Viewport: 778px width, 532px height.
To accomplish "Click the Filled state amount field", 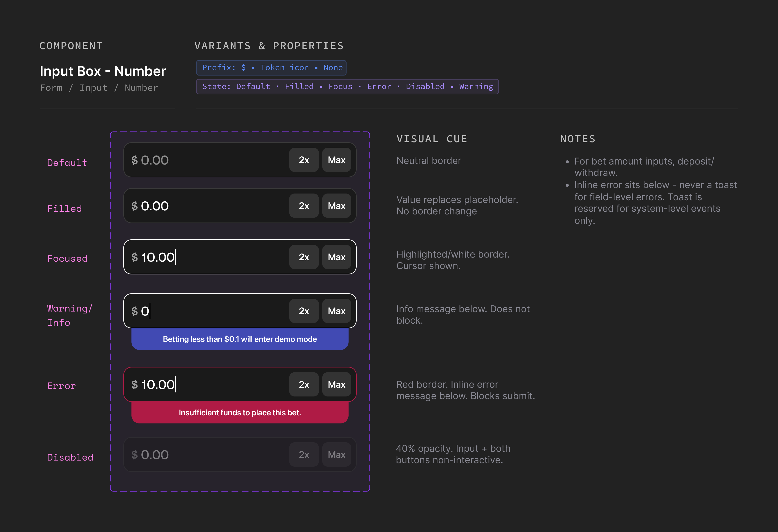I will click(x=208, y=206).
